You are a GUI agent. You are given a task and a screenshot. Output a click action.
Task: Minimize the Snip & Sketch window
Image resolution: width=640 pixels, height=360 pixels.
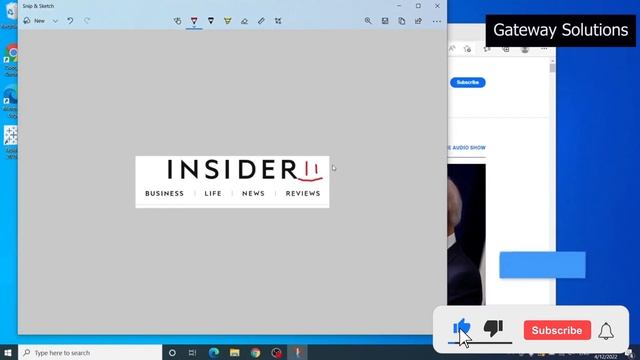[x=399, y=6]
